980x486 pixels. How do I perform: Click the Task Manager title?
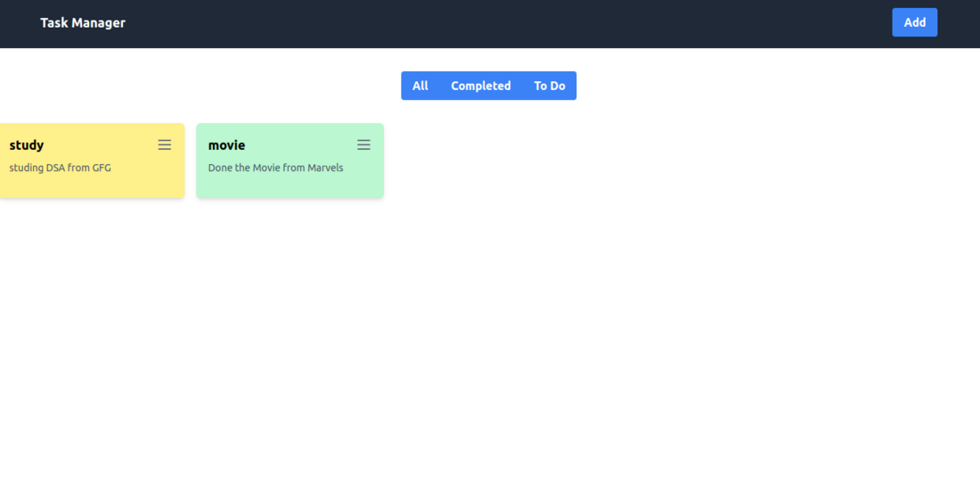pos(83,23)
